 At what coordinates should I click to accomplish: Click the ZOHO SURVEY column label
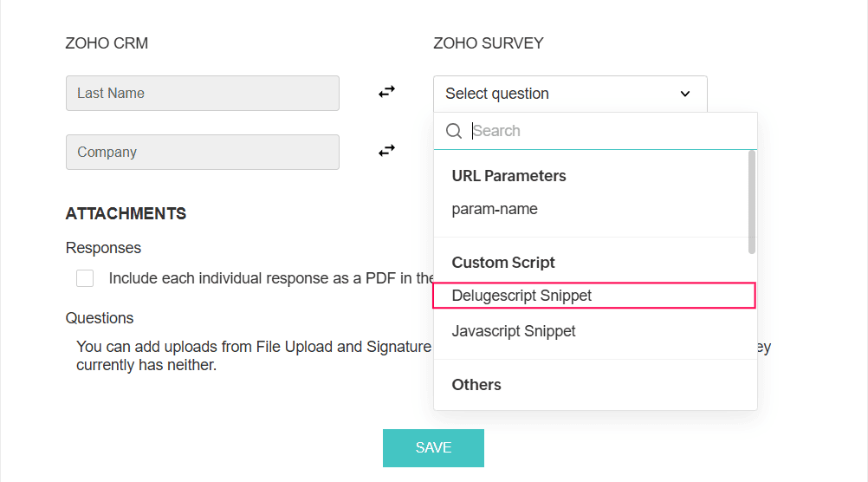(x=489, y=43)
